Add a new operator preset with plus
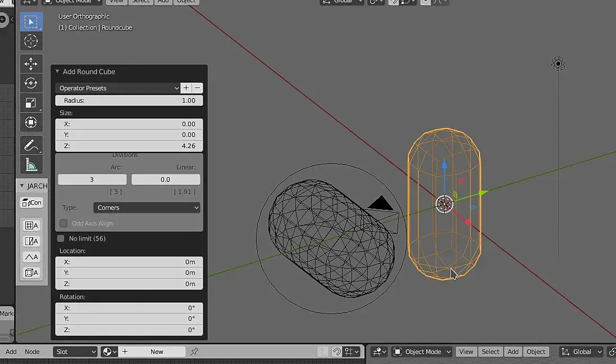The width and height of the screenshot is (616, 364). 186,88
